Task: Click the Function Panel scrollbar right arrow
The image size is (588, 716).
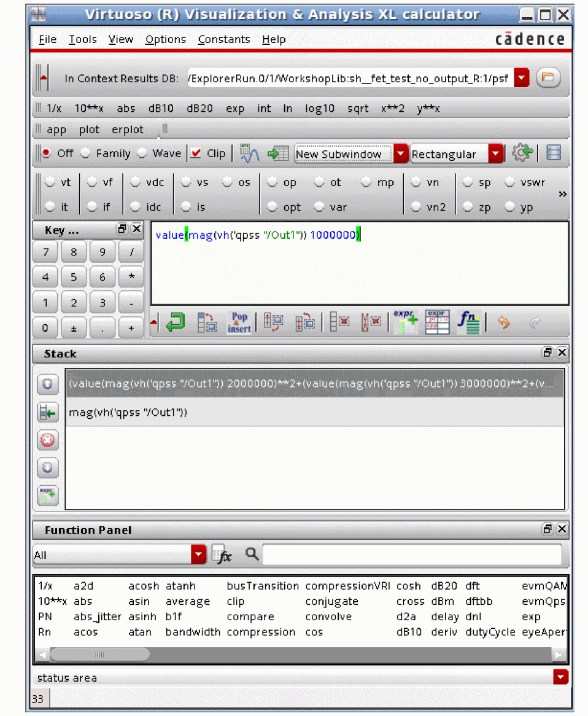Action: (x=559, y=655)
